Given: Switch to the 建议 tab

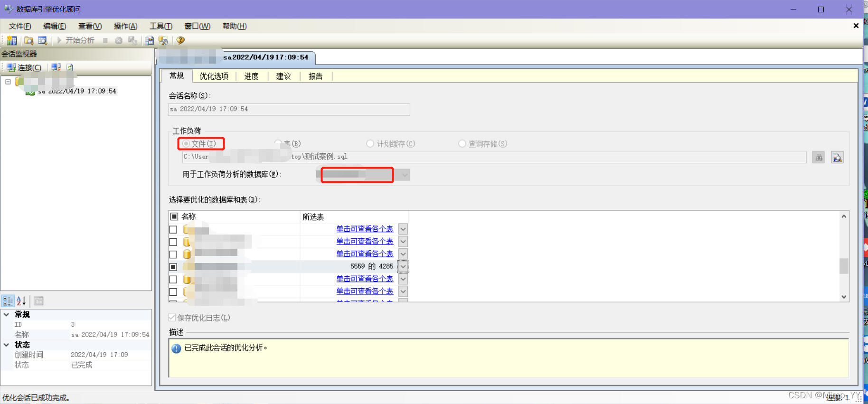Looking at the screenshot, I should (x=283, y=76).
